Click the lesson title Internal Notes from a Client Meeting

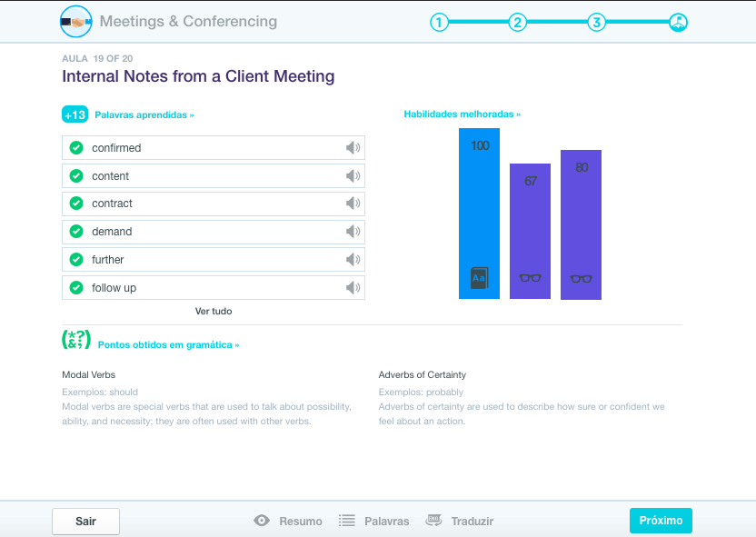click(198, 76)
